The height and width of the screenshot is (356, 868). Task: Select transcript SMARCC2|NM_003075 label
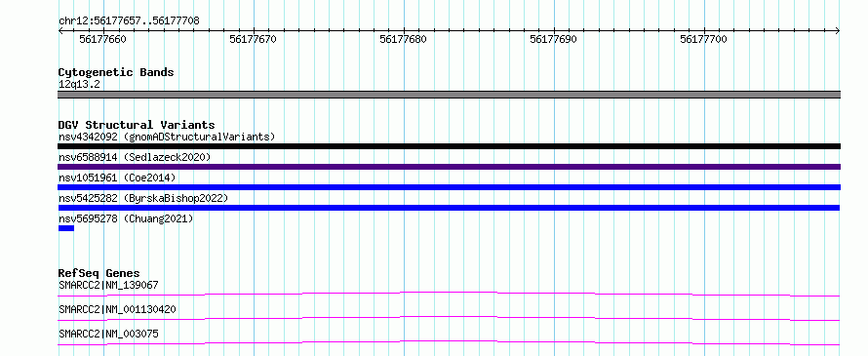point(108,334)
